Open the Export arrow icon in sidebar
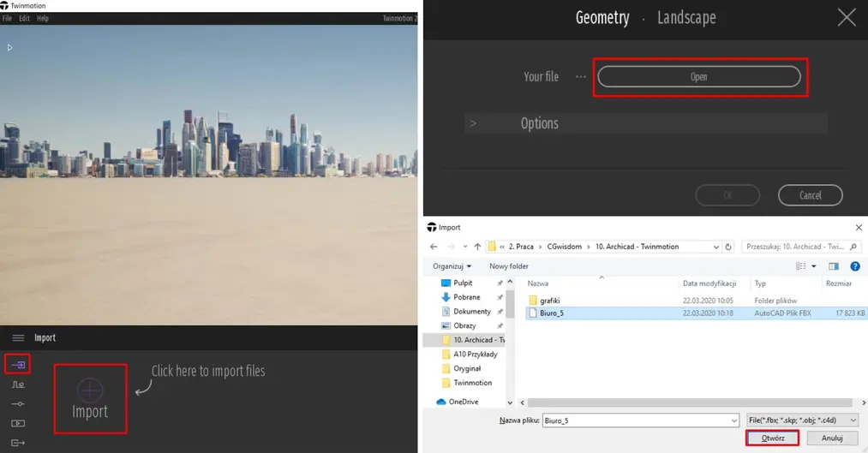The width and height of the screenshot is (868, 453). coord(17,443)
